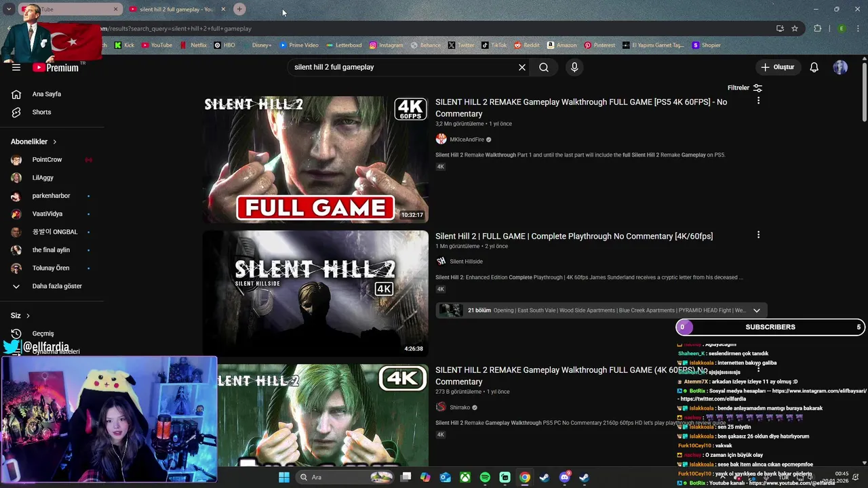The height and width of the screenshot is (488, 868).
Task: Open Xbox app from the taskbar
Action: point(465,477)
